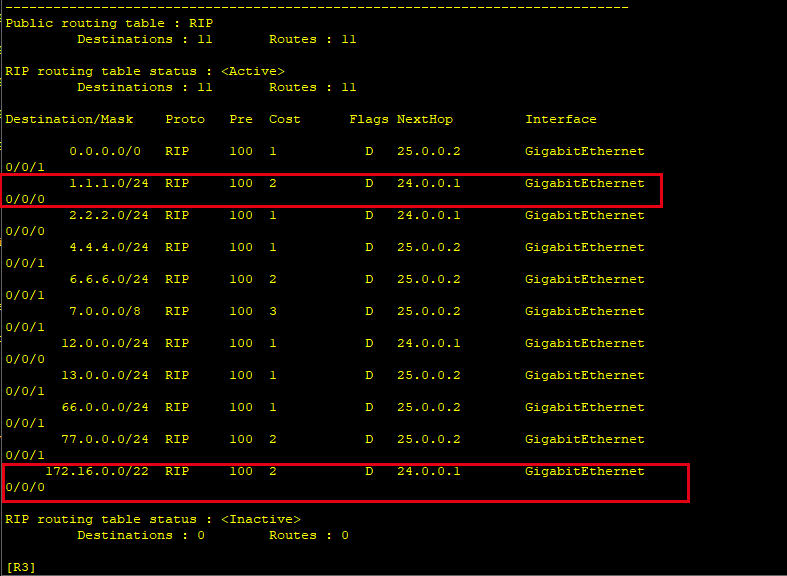
Task: Click cost value 2 in the 1.1.1.0/24 row
Action: tap(273, 184)
